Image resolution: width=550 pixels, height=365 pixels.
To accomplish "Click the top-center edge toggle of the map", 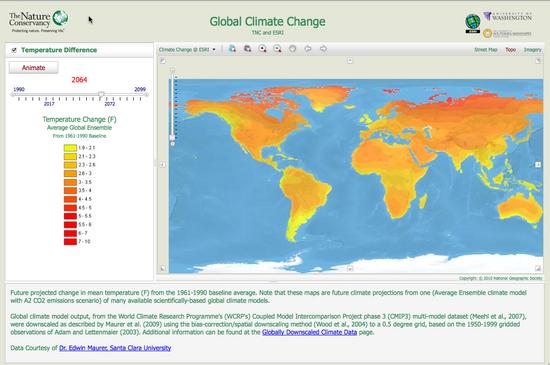I will coord(350,61).
